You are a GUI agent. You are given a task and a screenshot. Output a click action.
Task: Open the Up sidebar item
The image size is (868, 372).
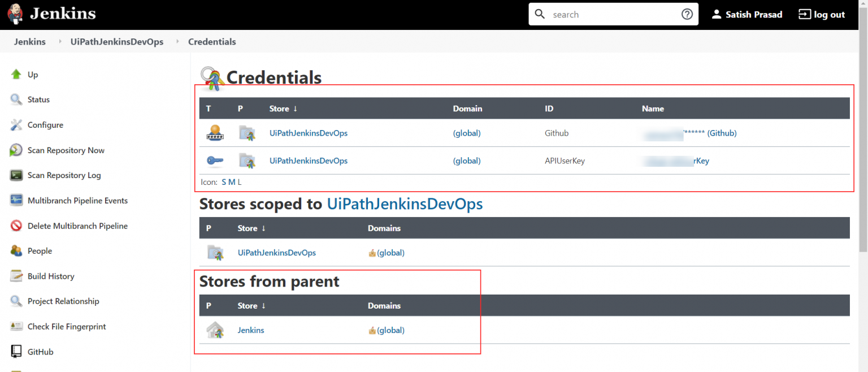coord(33,75)
